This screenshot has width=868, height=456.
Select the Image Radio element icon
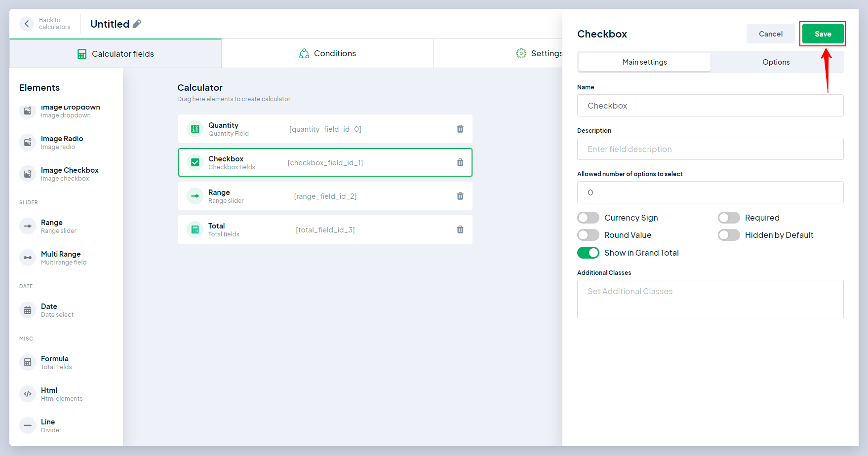[28, 142]
